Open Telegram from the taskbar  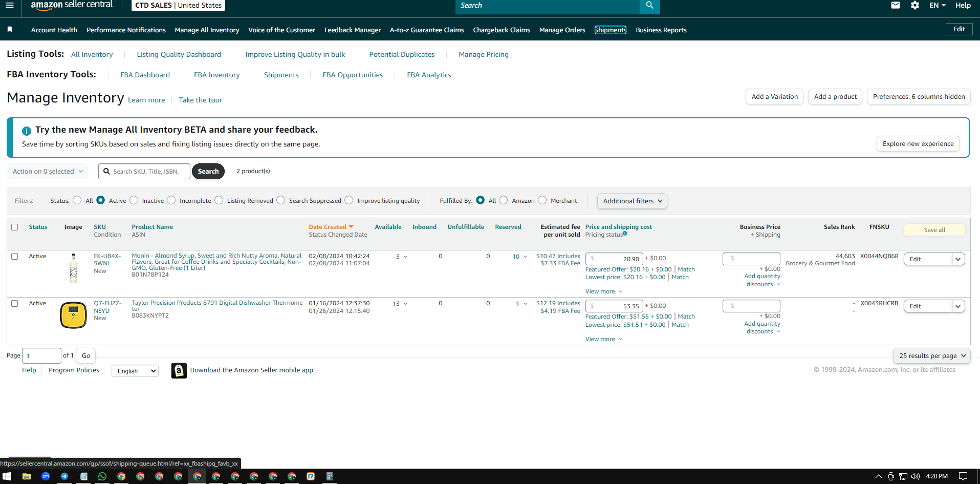(64, 476)
